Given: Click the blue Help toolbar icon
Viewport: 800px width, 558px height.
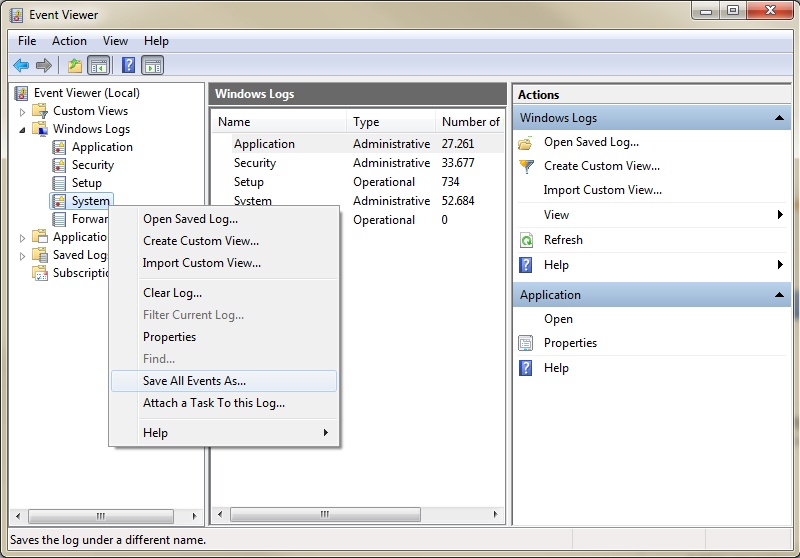Looking at the screenshot, I should coord(129,65).
